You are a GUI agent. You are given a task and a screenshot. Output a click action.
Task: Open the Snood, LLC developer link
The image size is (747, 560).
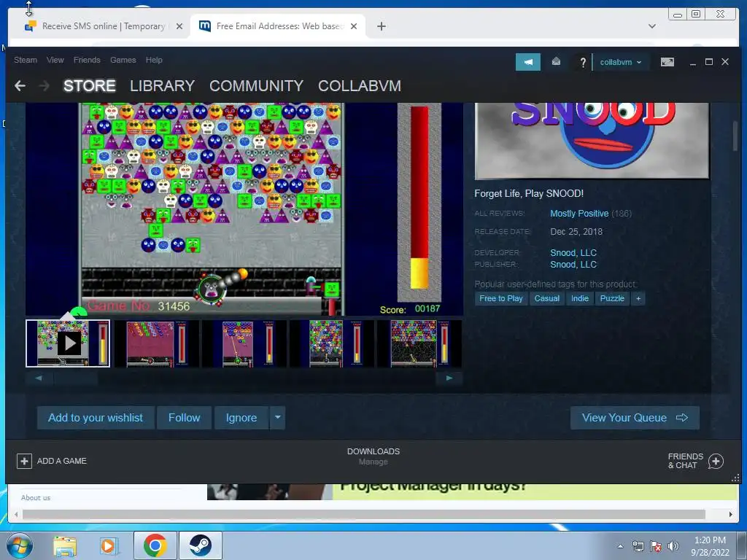tap(573, 253)
